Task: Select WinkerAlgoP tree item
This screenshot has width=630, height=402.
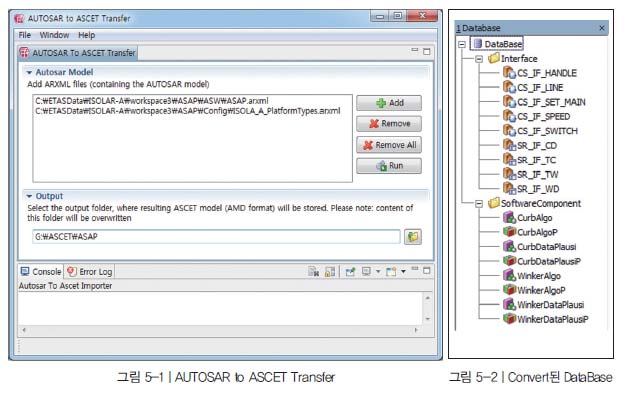Action: [534, 290]
